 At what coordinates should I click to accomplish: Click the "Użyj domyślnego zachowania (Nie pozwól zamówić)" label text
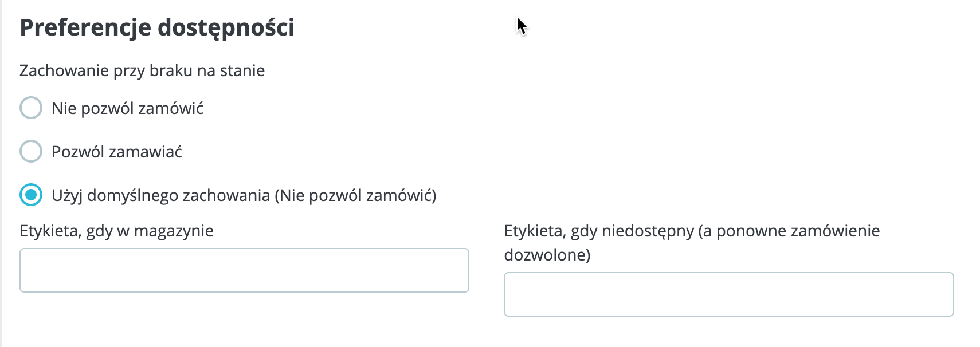(x=244, y=195)
